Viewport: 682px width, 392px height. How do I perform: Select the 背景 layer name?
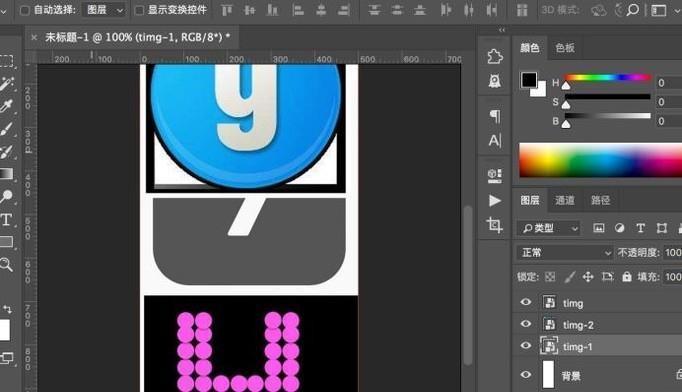[x=571, y=376]
